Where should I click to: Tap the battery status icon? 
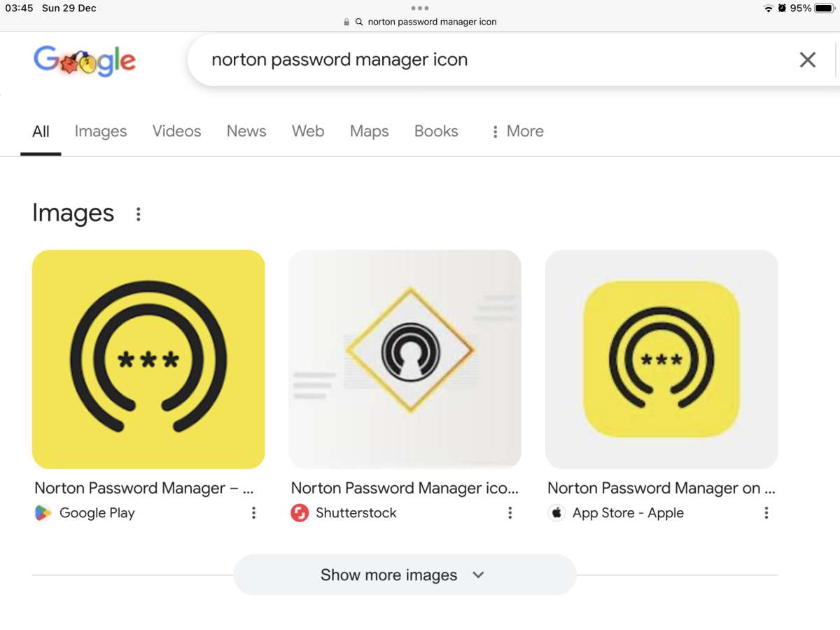coord(824,8)
